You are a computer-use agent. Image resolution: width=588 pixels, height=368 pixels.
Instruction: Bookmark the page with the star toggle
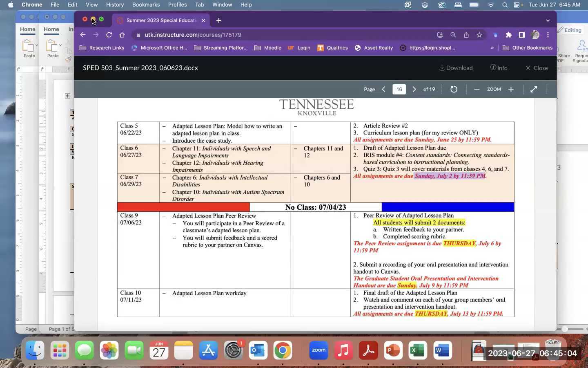click(479, 35)
